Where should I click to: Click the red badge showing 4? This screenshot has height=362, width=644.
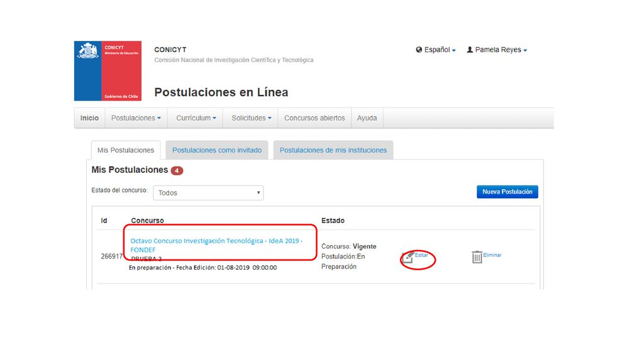(177, 171)
